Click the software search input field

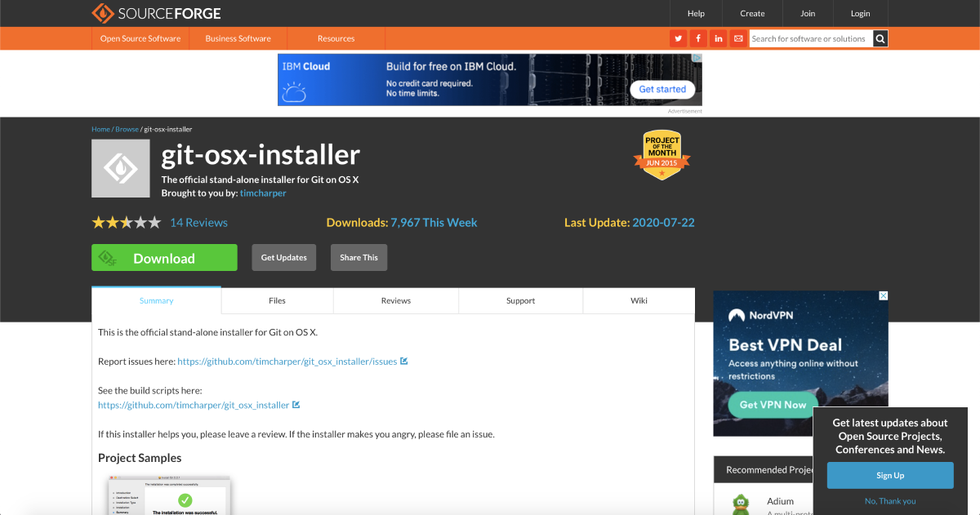pos(810,38)
